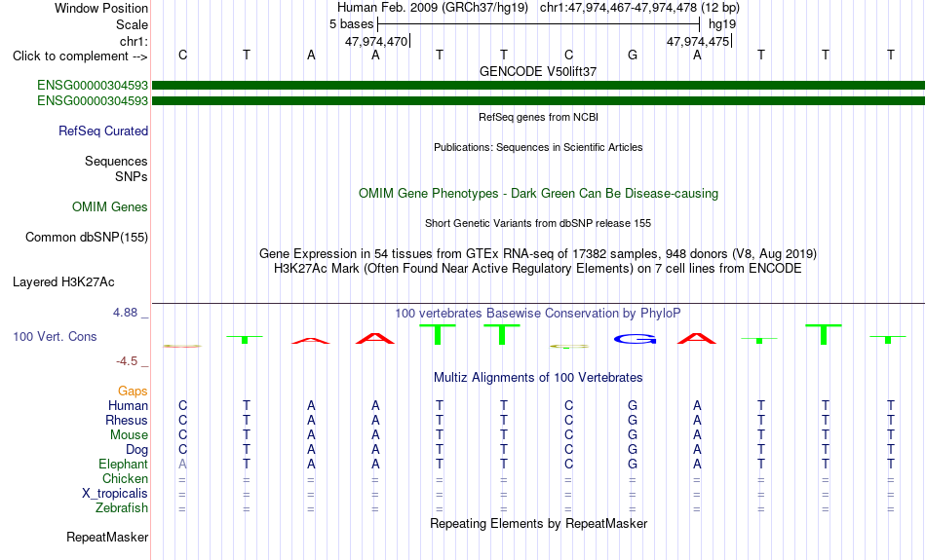Click Layered H3K27Ac track label
This screenshot has width=926, height=560.
[x=63, y=282]
